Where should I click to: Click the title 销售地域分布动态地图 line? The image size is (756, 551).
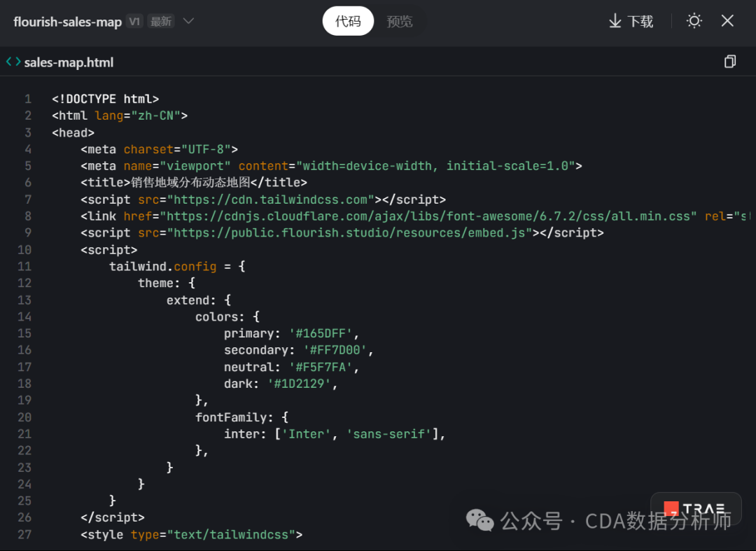coord(194,183)
